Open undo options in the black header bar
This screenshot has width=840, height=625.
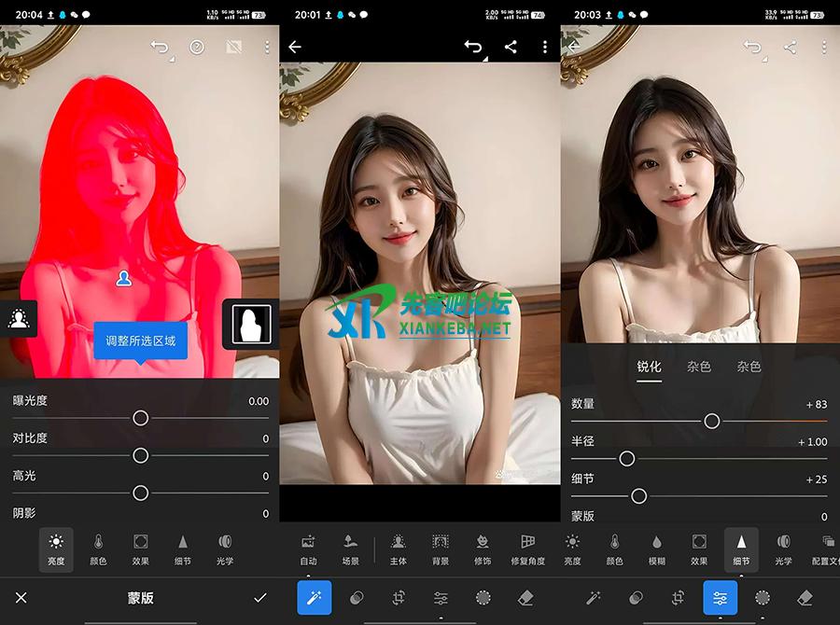[x=473, y=47]
